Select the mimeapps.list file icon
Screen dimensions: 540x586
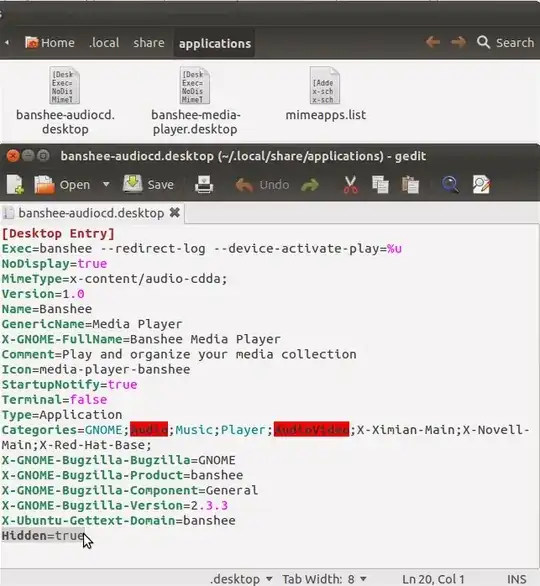point(325,86)
